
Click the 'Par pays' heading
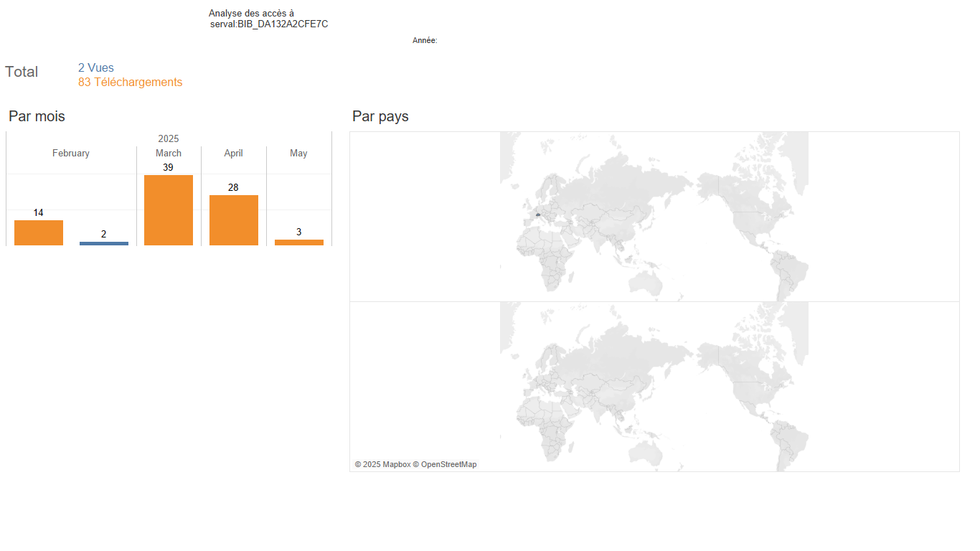coord(380,116)
